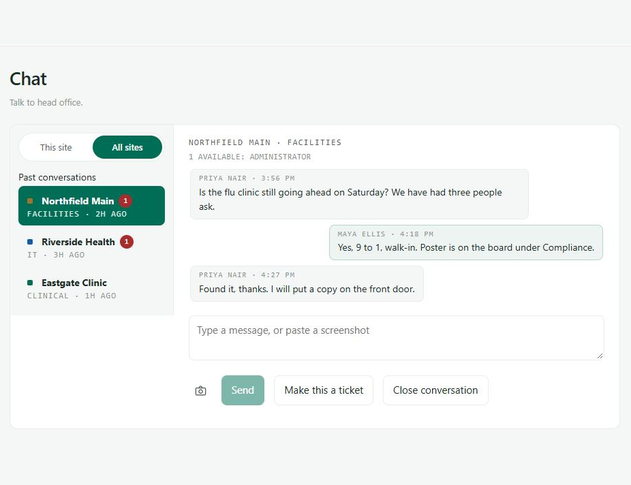The height and width of the screenshot is (485, 631).
Task: Click the 'Maya Ellis · 4:18 PM' timestamp
Action: (386, 234)
